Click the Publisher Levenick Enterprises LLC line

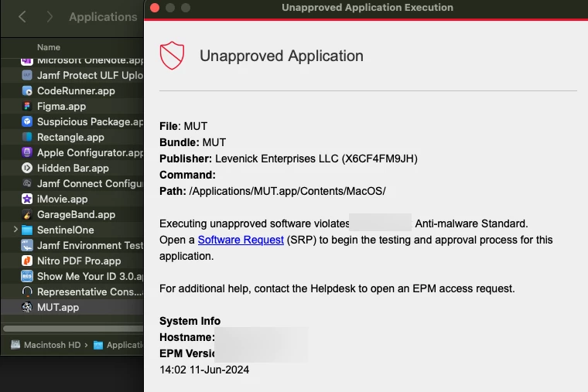coord(289,159)
